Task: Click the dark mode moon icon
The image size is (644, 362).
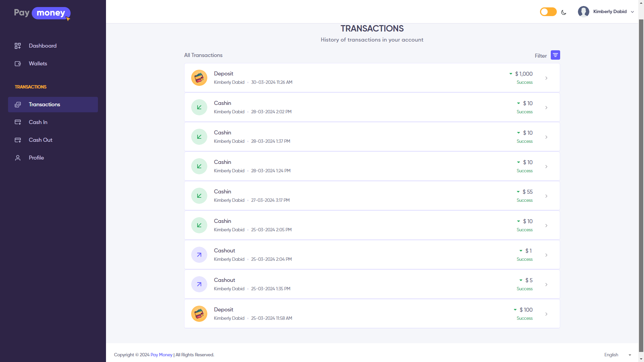Action: coord(563,12)
